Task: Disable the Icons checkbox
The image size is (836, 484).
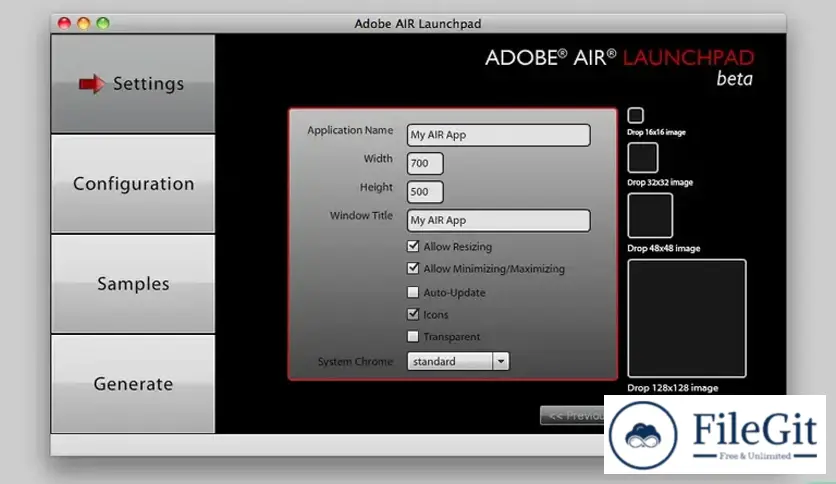Action: coord(413,314)
